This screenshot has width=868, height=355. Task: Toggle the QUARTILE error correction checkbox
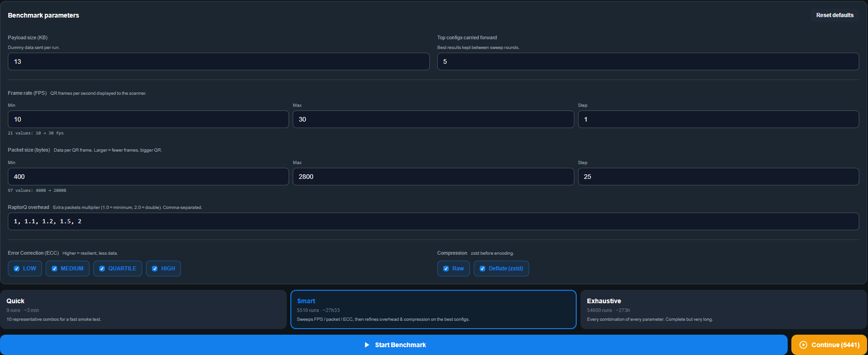coord(102,269)
